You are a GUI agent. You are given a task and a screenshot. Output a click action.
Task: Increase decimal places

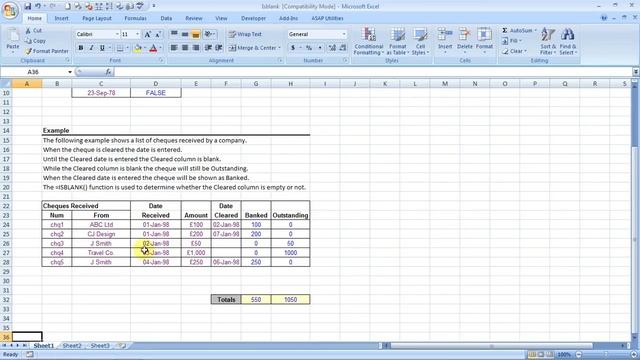coord(332,48)
